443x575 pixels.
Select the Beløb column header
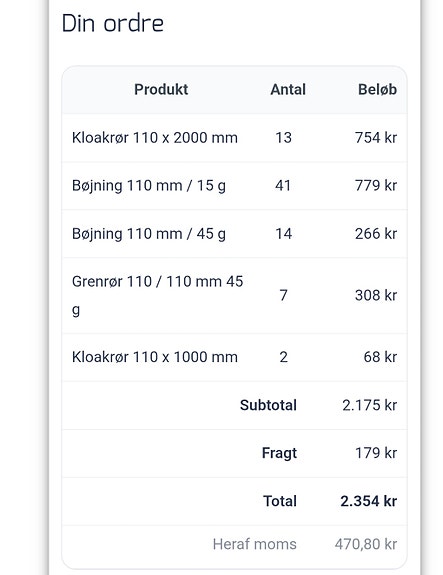coord(377,89)
